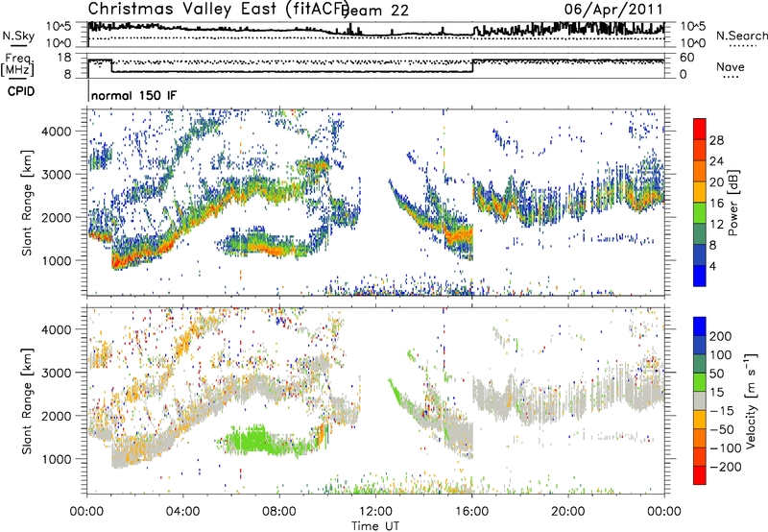Image resolution: width=768 pixels, height=532 pixels.
Task: Click the gray segment of velocity colorbar
Action: point(700,401)
